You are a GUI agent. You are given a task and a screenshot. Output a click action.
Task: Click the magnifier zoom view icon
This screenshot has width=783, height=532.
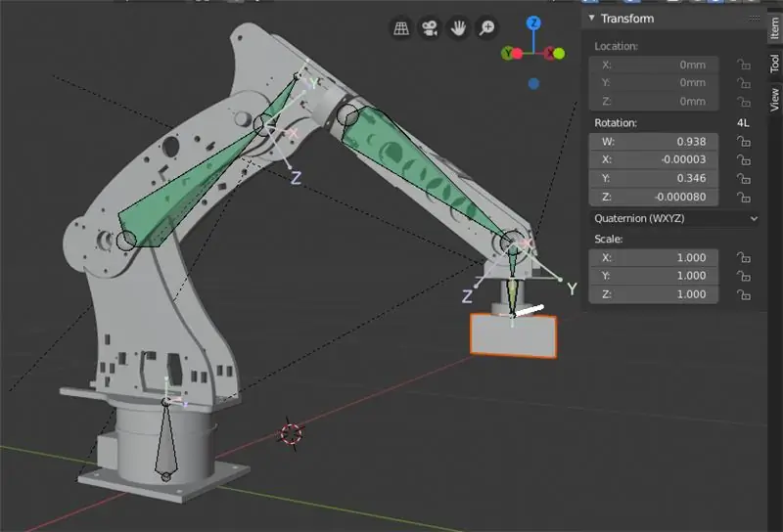click(x=486, y=28)
